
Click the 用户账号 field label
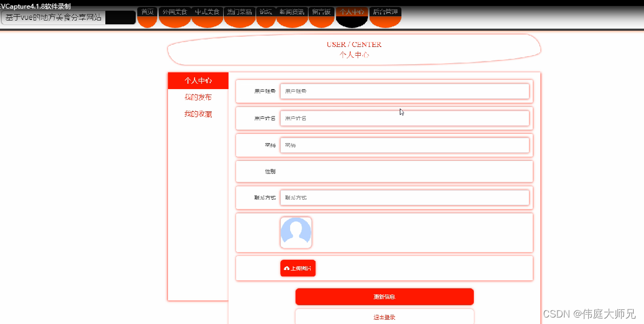(265, 91)
